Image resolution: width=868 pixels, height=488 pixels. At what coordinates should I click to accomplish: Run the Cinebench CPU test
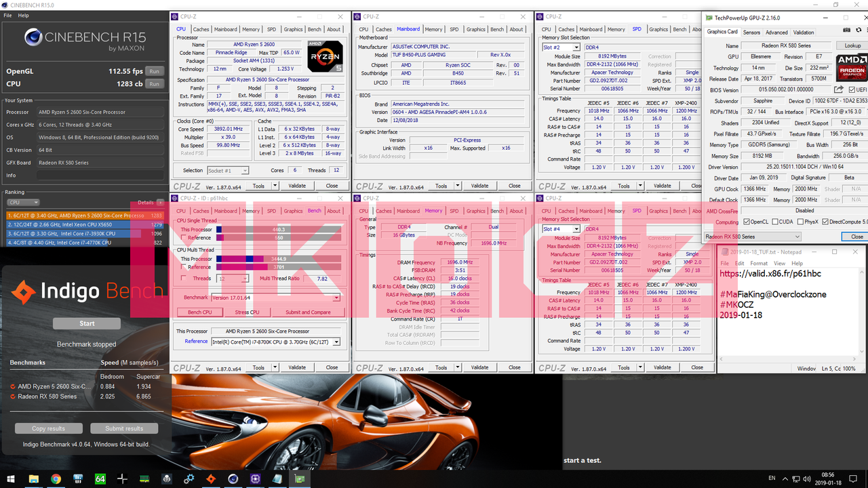coord(155,84)
